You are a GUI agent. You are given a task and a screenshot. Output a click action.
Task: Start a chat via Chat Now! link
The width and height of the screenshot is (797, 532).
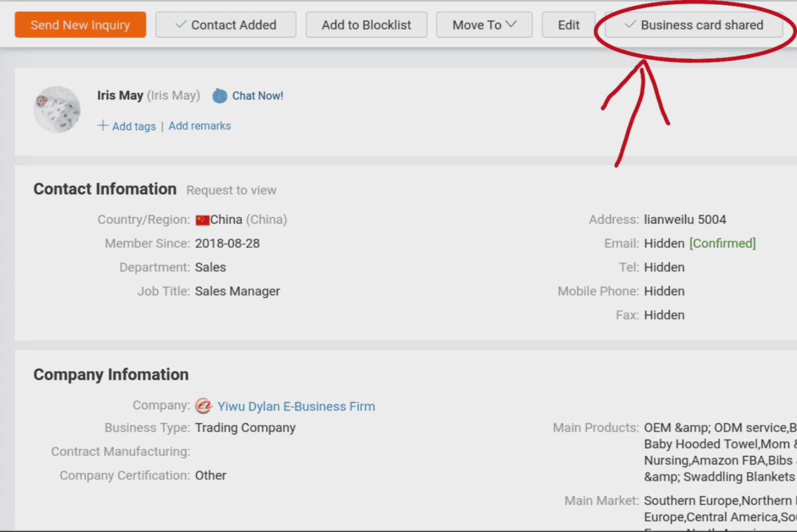coord(258,96)
